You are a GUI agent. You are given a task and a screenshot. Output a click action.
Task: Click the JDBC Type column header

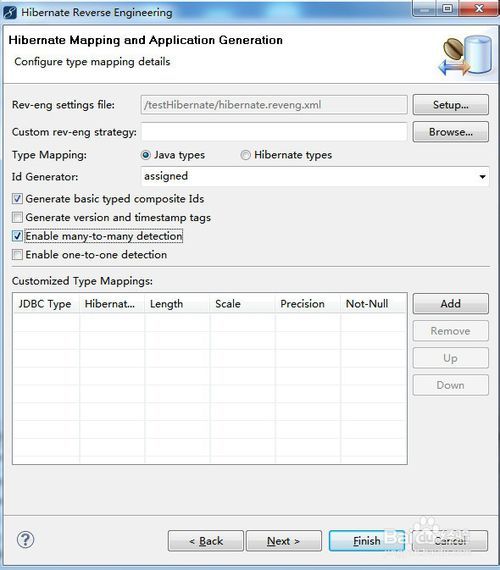46,304
